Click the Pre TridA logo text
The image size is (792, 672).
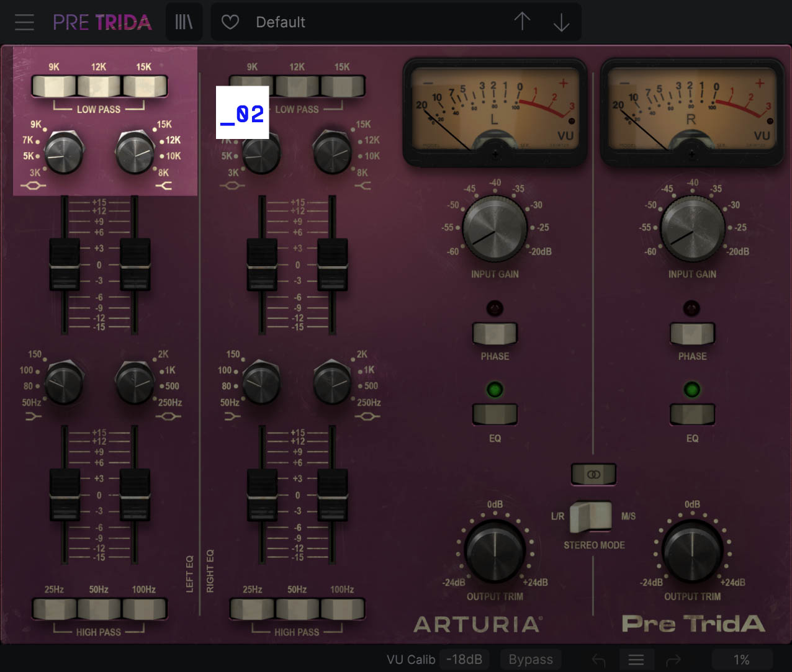(x=693, y=625)
